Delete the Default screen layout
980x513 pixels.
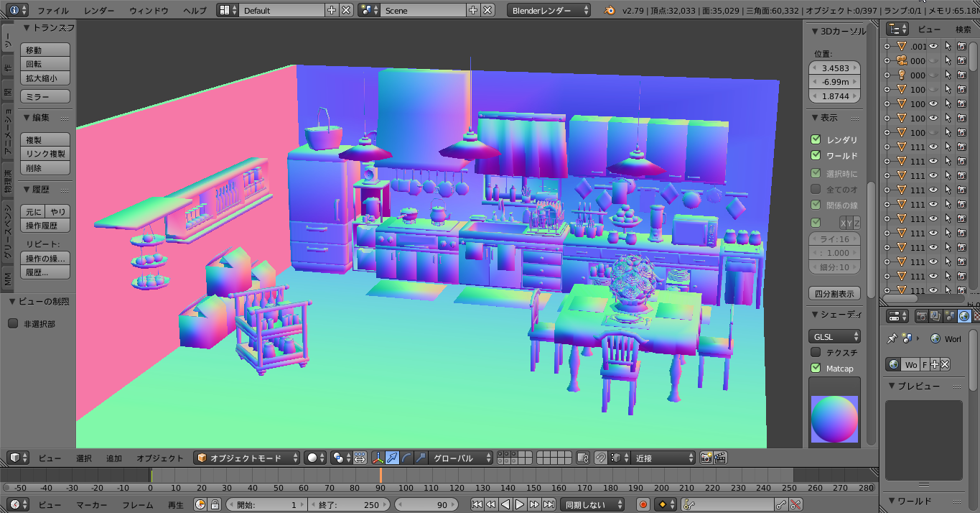tap(346, 10)
